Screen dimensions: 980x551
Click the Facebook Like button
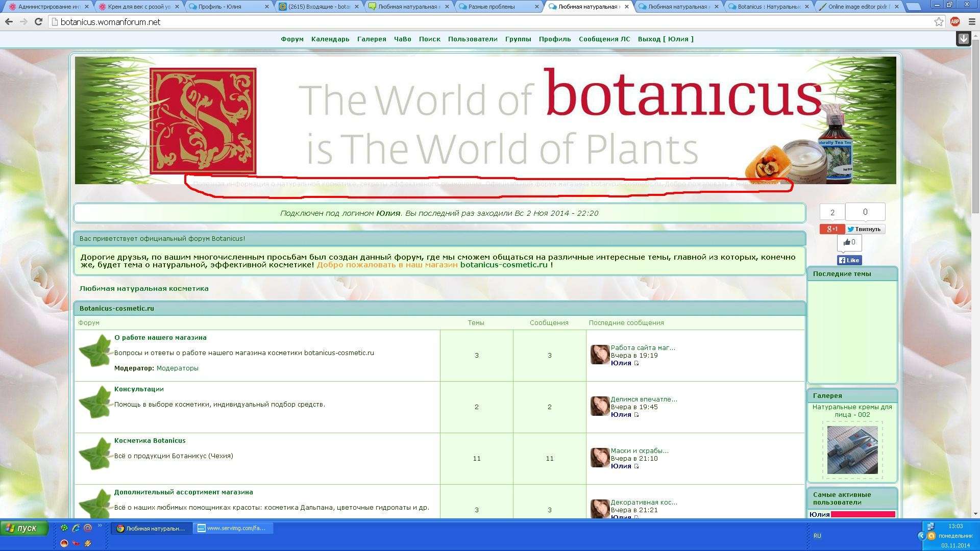849,260
